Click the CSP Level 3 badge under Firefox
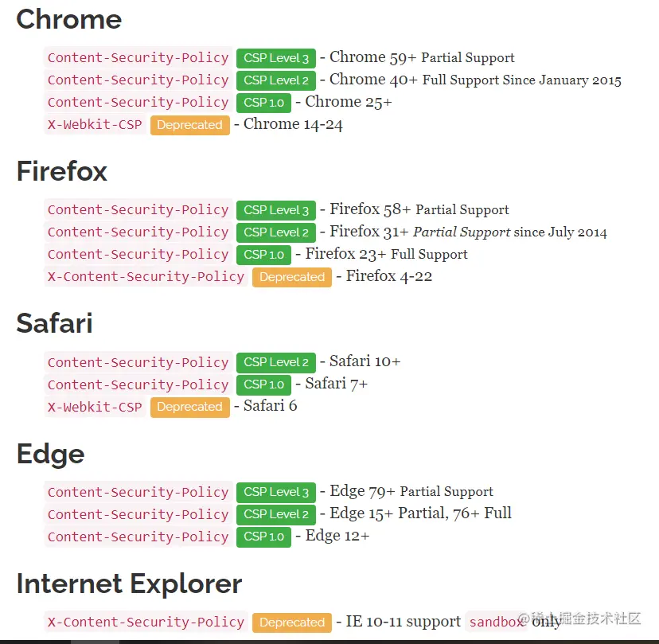 (x=275, y=210)
